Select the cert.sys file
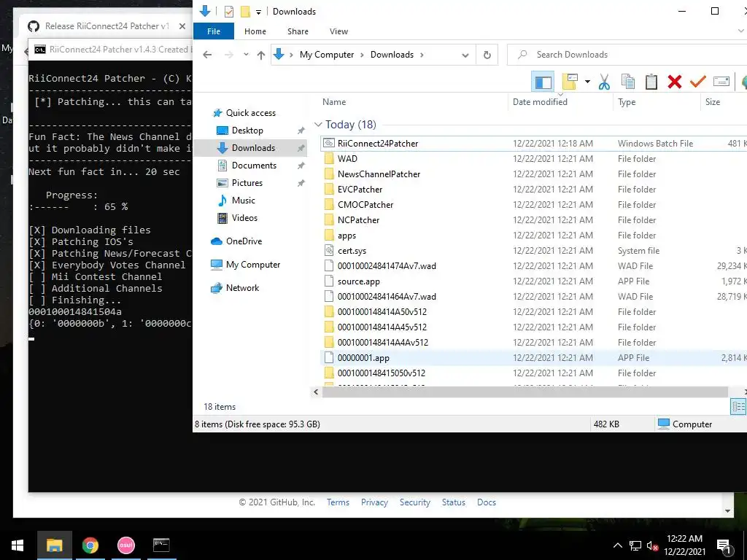 coord(352,251)
